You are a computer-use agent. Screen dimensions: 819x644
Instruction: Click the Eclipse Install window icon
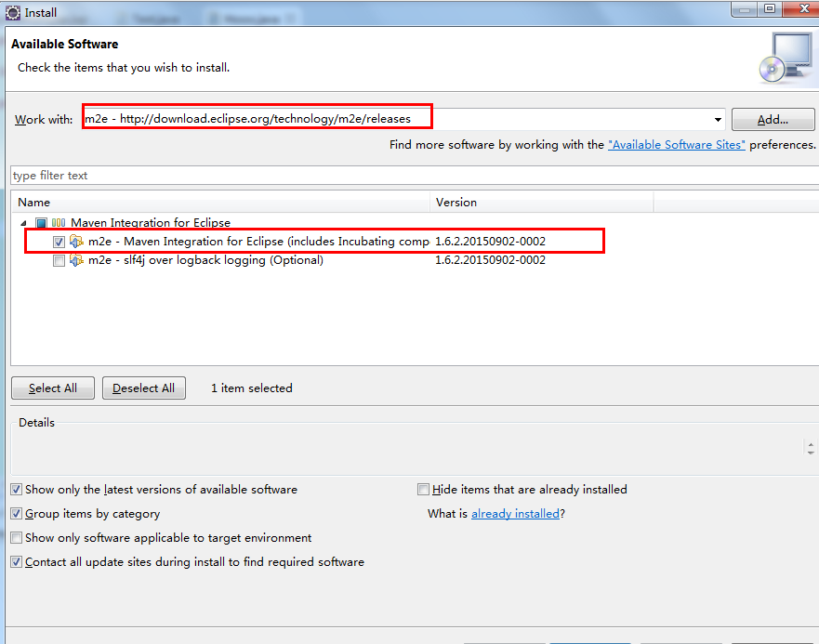coord(12,12)
